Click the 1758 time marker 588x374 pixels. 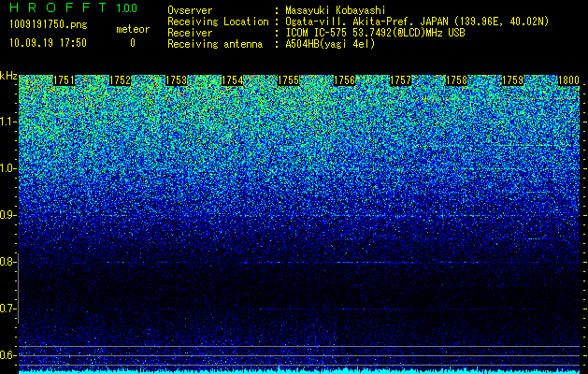tap(457, 80)
